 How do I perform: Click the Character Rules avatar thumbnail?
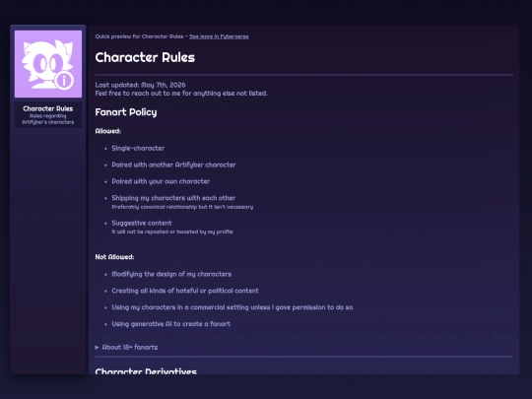coord(48,64)
